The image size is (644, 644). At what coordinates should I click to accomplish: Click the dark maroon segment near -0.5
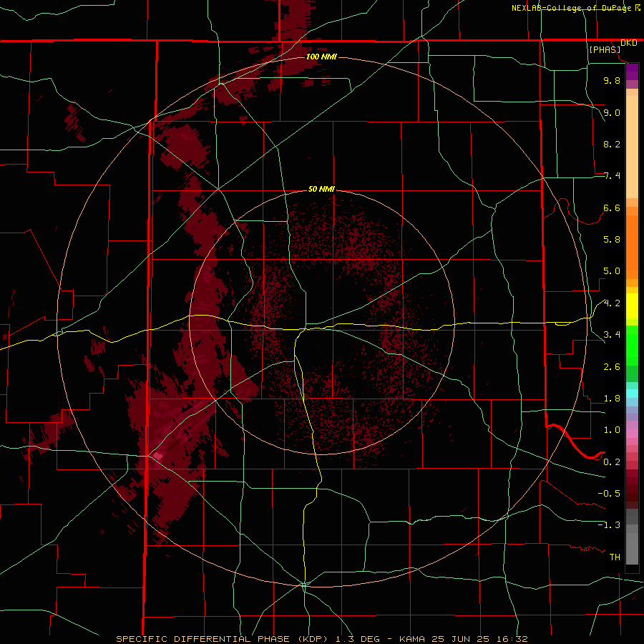(632, 493)
